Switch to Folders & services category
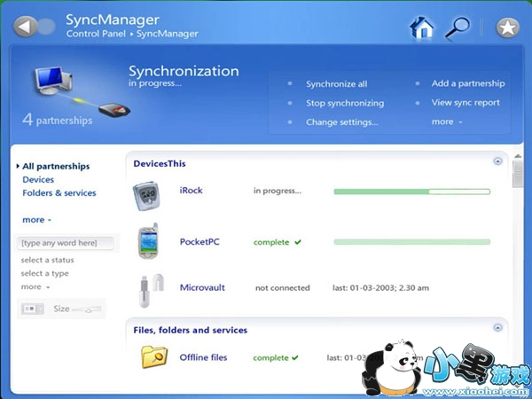Viewport: 532px width, 399px height. click(59, 192)
